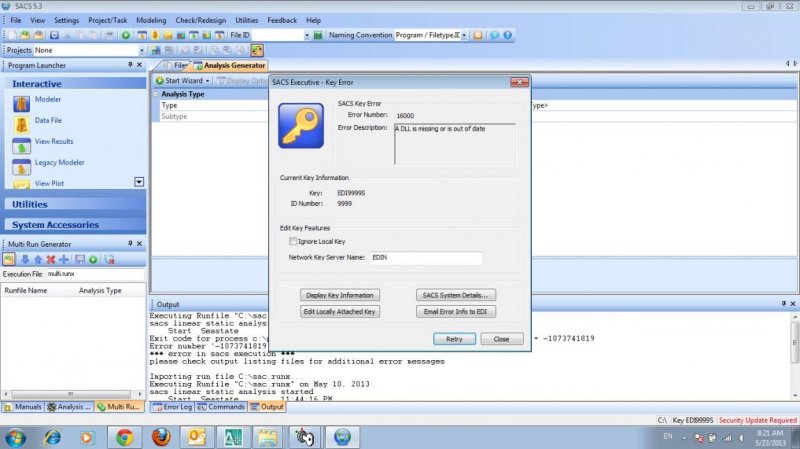Pin the Program Launcher panel
The height and width of the screenshot is (449, 800).
tap(130, 65)
